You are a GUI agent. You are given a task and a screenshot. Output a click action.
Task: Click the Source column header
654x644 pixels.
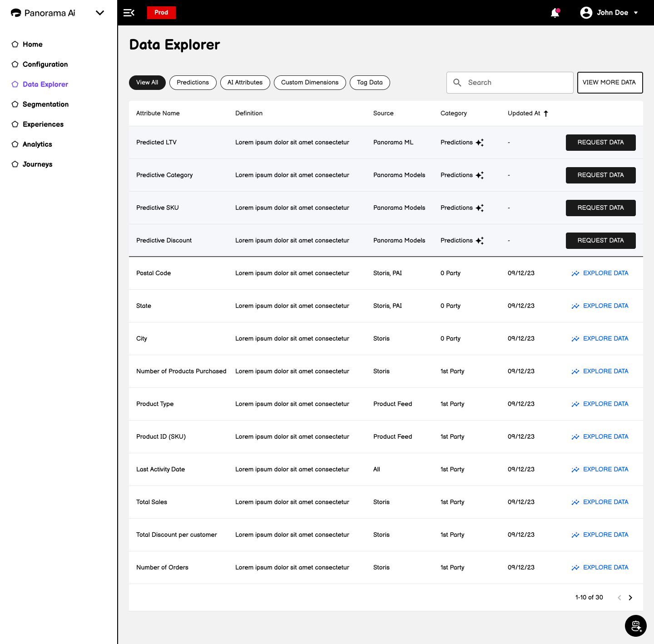383,114
